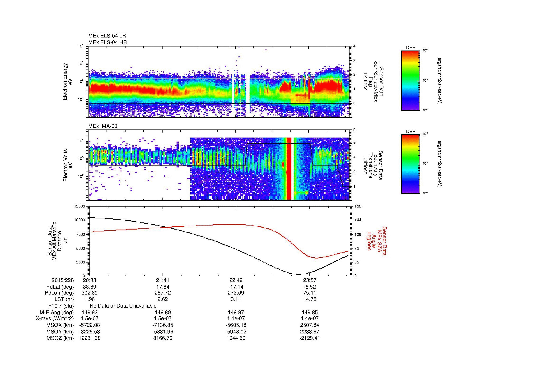Click the 'Electron Volts eV' axis label
Screen dimensions: 555x392
[x=67, y=165]
